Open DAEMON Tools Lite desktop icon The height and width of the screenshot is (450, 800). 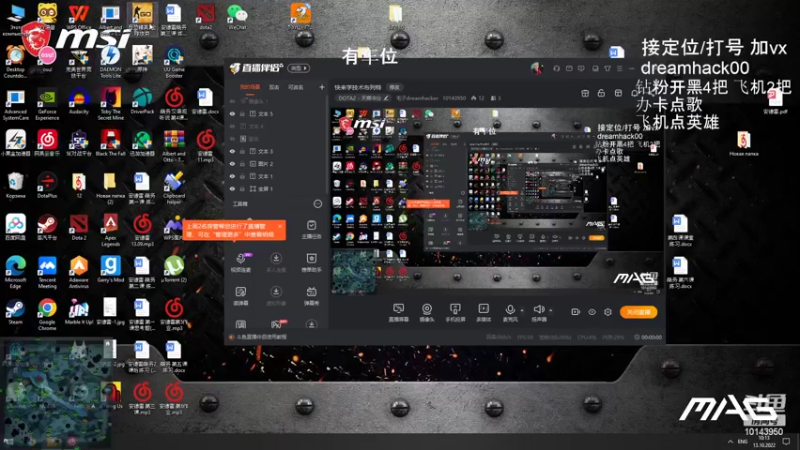click(110, 62)
